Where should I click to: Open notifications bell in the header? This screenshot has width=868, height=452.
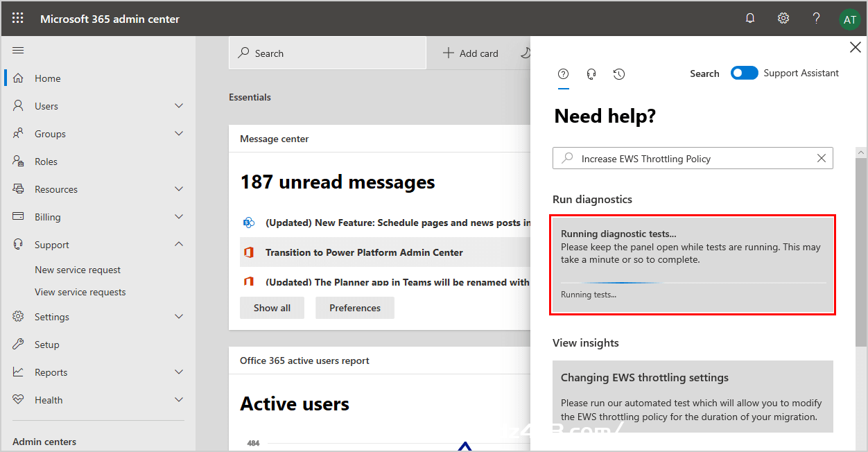pyautogui.click(x=750, y=19)
